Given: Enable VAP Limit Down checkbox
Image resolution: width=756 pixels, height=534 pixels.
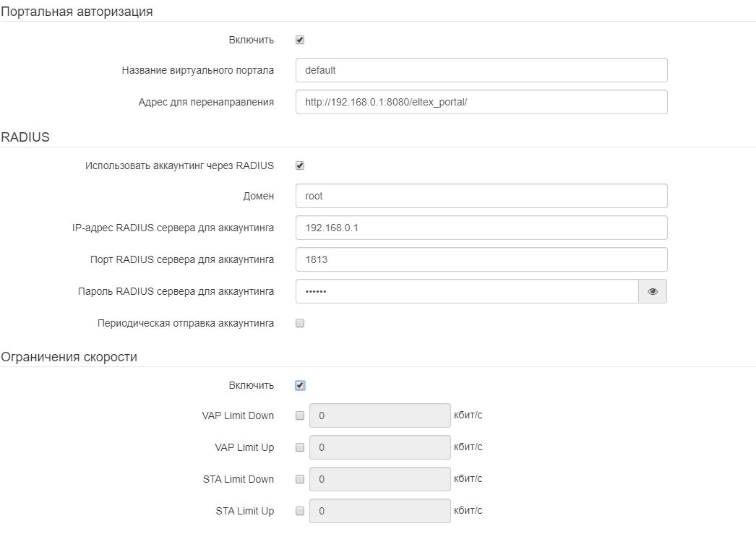Looking at the screenshot, I should click(300, 416).
